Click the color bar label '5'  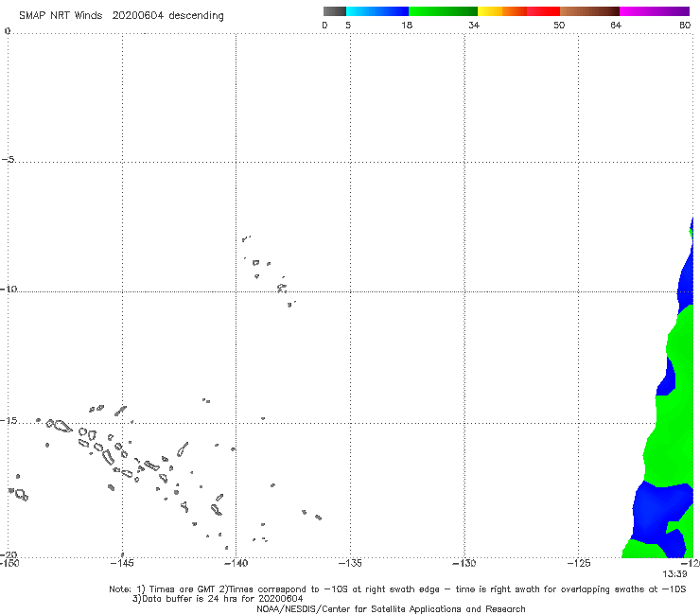348,26
